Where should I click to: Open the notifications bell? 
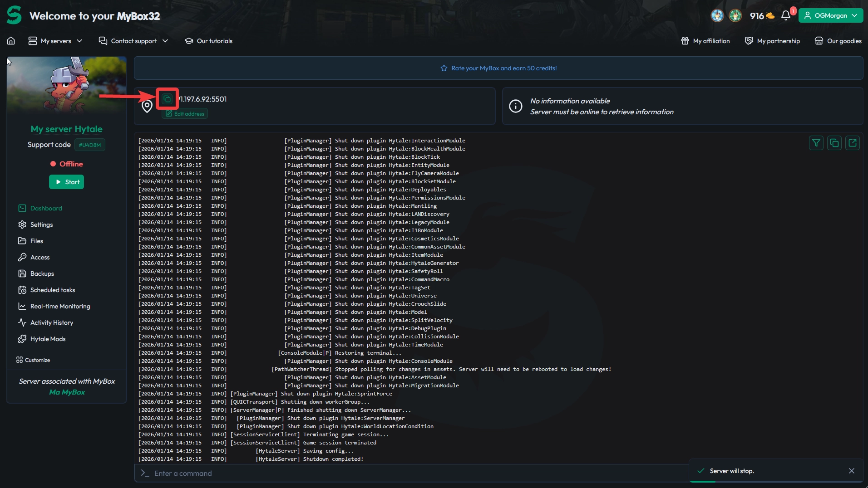pos(785,15)
